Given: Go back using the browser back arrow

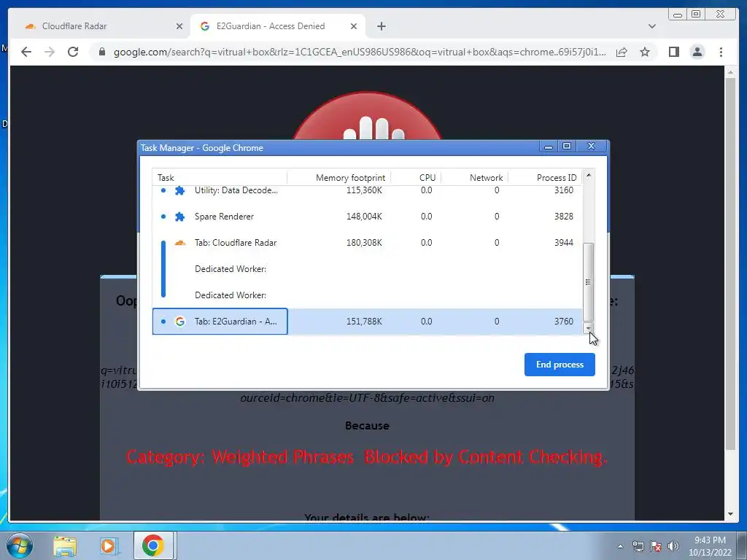Looking at the screenshot, I should (x=26, y=52).
